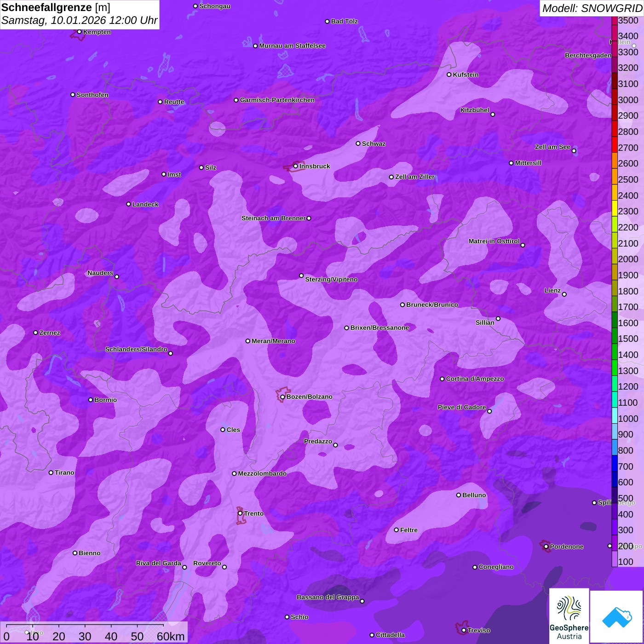
Task: Click the Kempten city marker
Action: coord(80,32)
